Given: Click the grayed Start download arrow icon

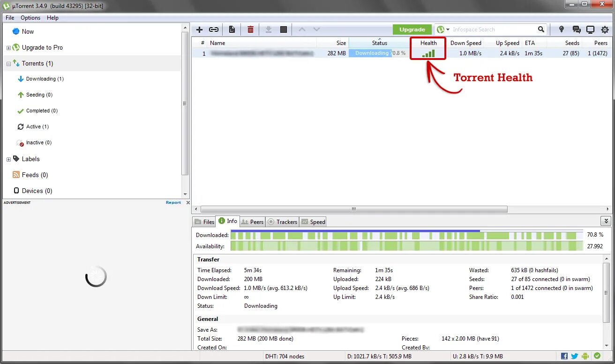Looking at the screenshot, I should [269, 30].
